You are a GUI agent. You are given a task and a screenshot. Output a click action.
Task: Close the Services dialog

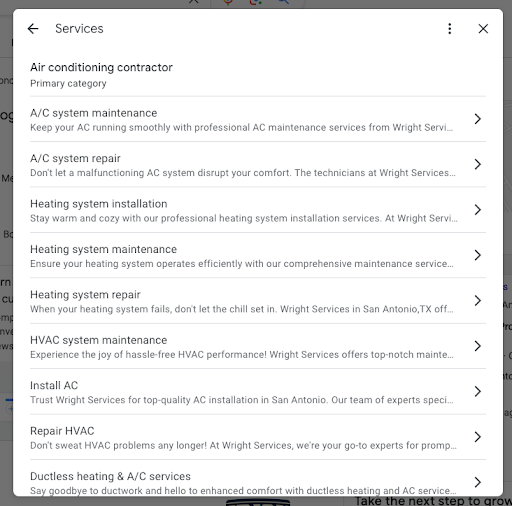pos(483,29)
